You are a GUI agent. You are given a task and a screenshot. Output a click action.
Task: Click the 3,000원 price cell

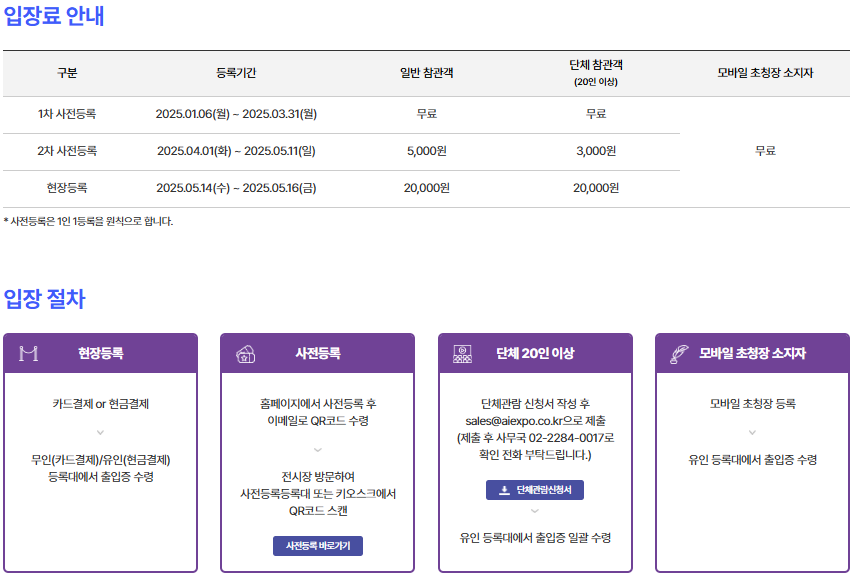(x=596, y=151)
